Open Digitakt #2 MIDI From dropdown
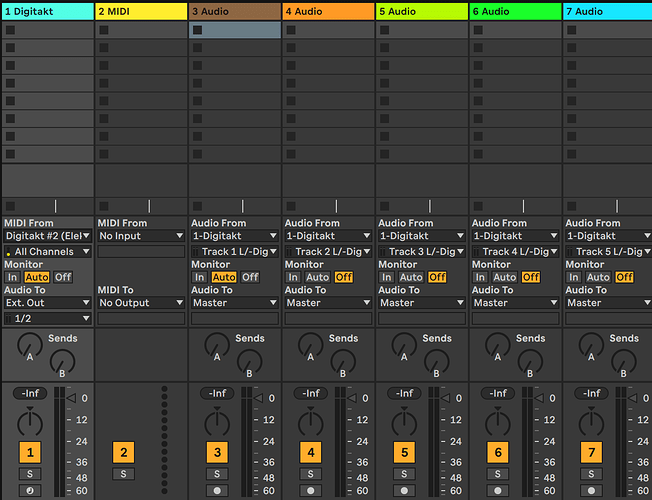 tap(48, 236)
